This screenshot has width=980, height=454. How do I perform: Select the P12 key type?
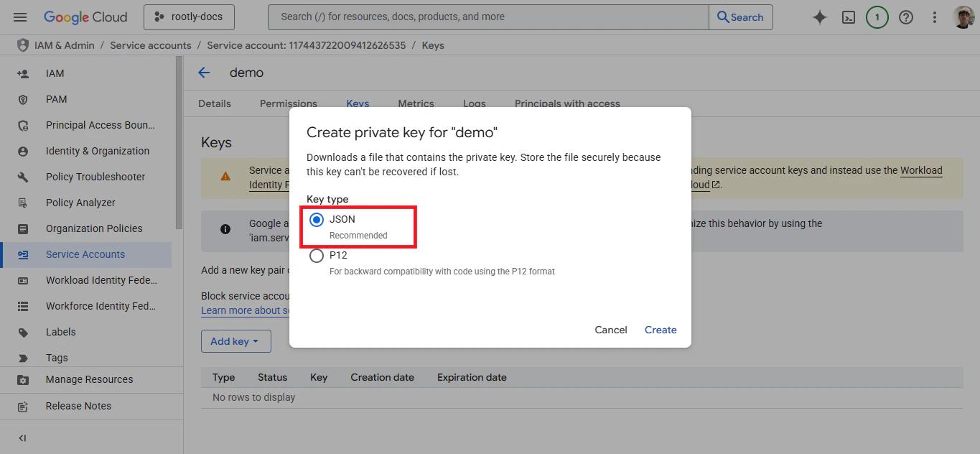[317, 255]
